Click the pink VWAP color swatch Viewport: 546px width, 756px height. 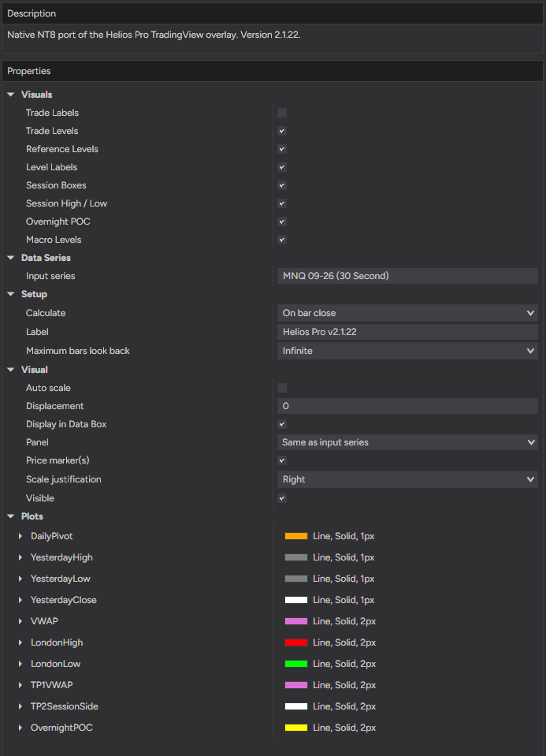pyautogui.click(x=296, y=621)
